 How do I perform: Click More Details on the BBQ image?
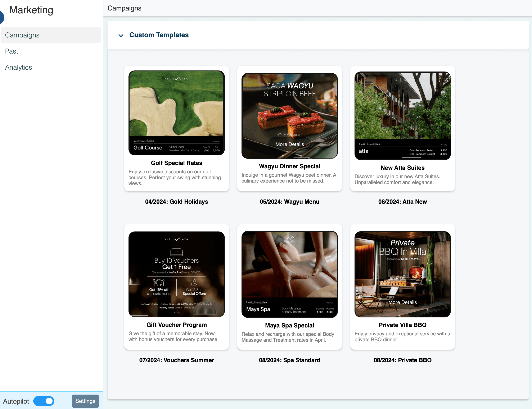pos(403,302)
